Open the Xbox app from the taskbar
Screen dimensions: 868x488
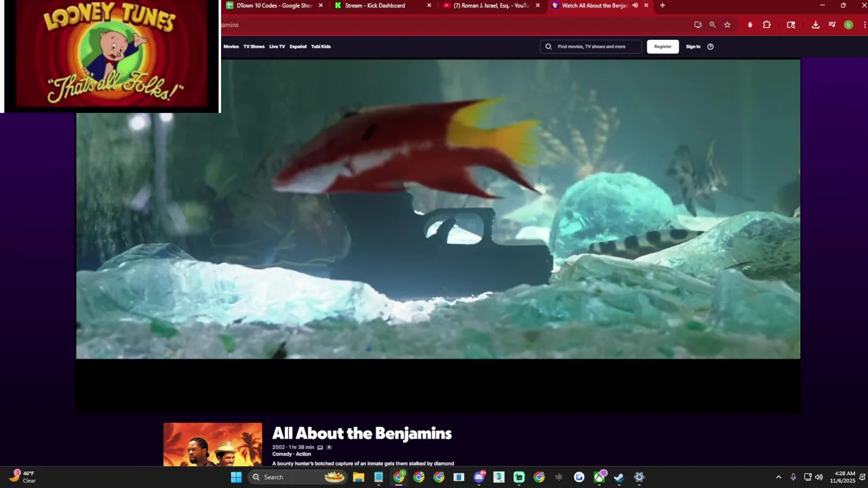click(599, 477)
